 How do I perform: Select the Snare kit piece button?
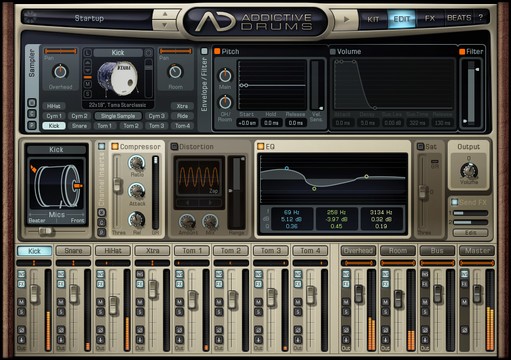tap(79, 126)
